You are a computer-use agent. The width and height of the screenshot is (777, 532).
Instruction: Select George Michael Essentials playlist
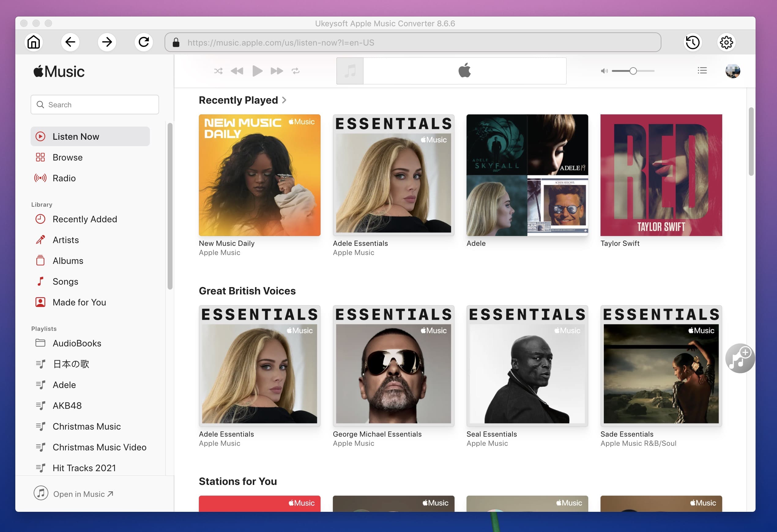(x=393, y=366)
